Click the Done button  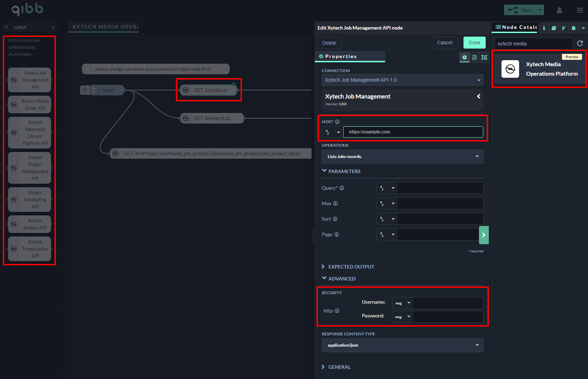coord(474,43)
